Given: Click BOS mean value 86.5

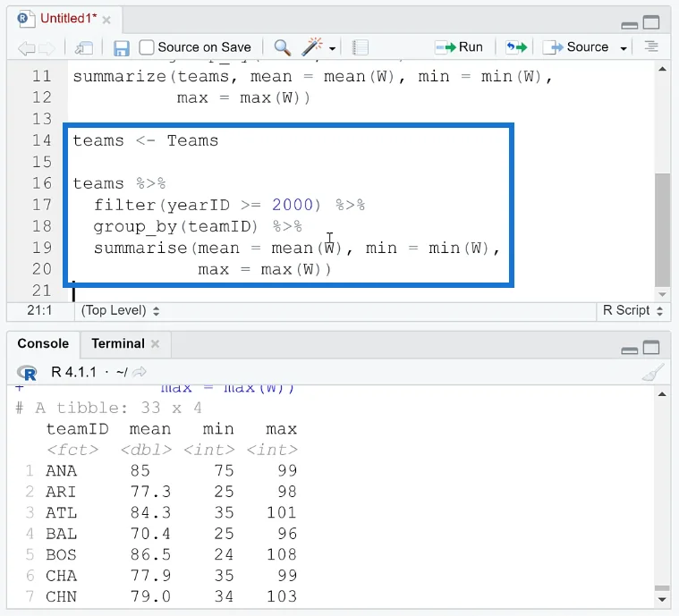Looking at the screenshot, I should [150, 554].
